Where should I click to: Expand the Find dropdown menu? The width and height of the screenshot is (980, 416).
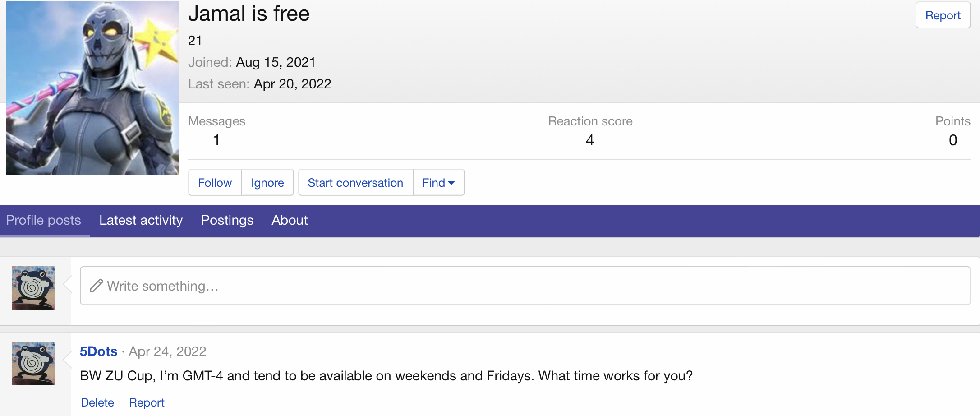click(438, 183)
